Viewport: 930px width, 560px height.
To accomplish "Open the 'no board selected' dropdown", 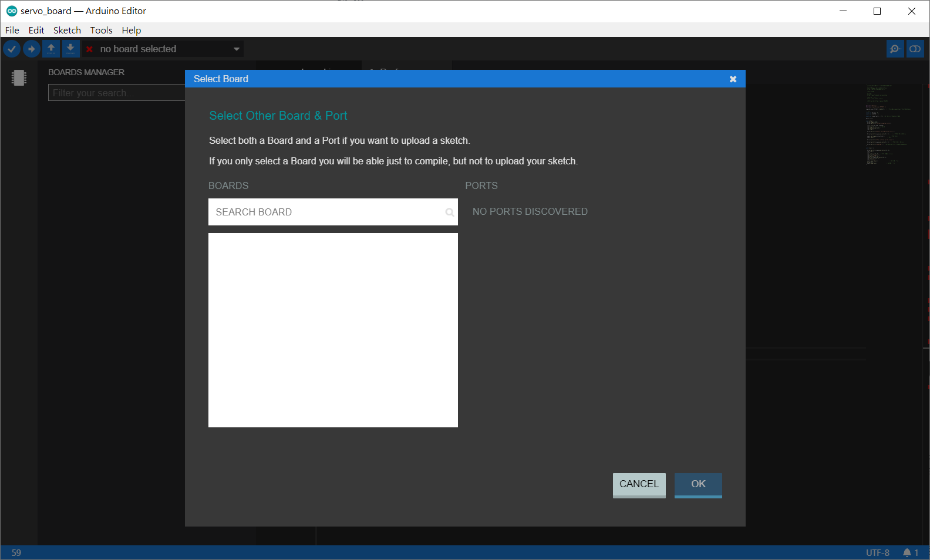I will tap(164, 49).
